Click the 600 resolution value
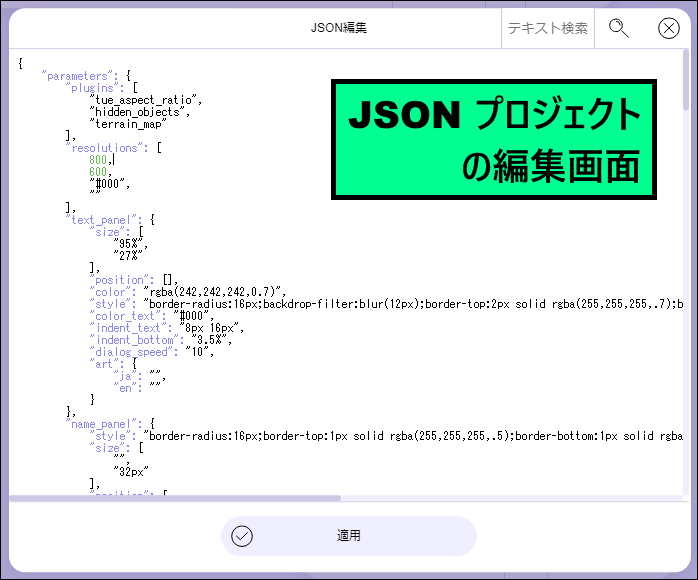This screenshot has height=580, width=698. (x=98, y=172)
